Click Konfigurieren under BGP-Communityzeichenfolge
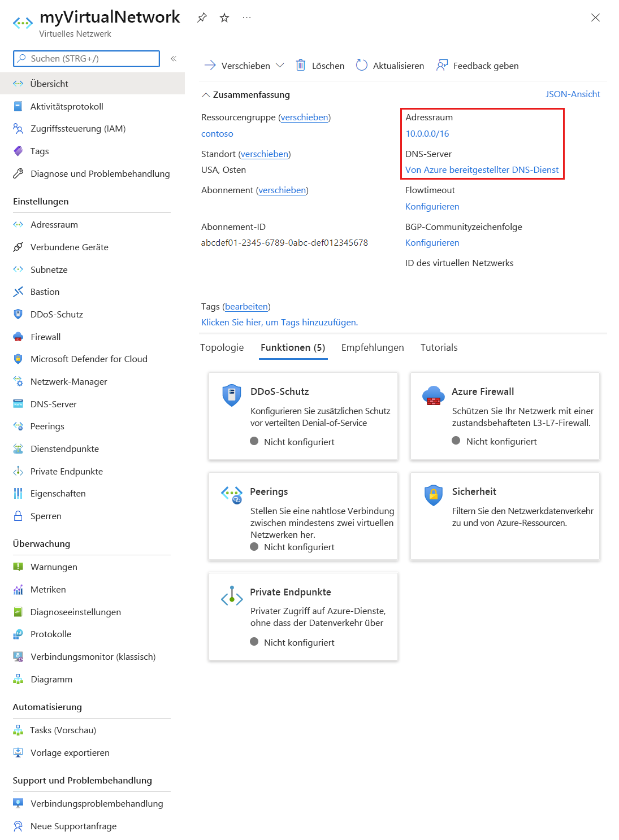619x840 pixels. [432, 243]
